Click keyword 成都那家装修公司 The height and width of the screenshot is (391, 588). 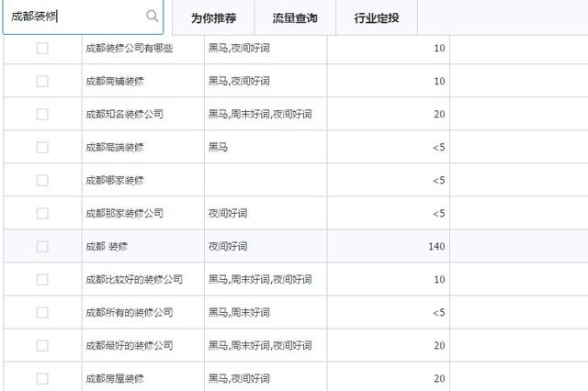125,214
